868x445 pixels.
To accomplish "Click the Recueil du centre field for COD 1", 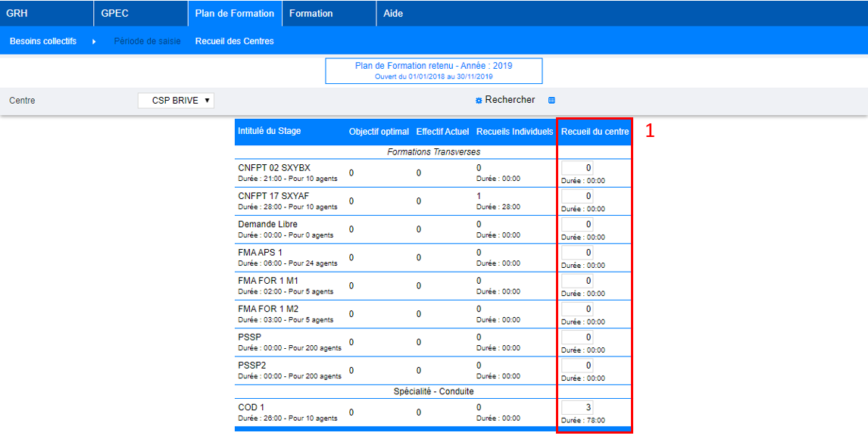I will tap(578, 407).
